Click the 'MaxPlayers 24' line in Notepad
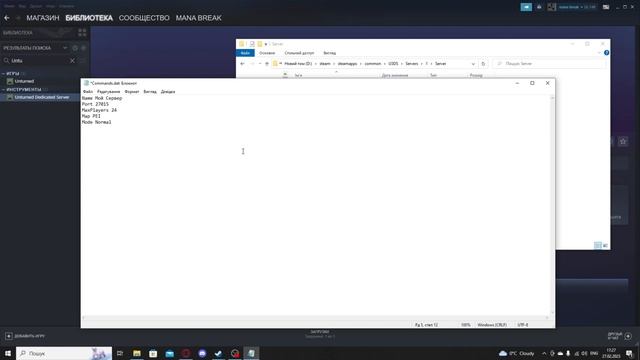Viewport: 640px width, 360px height. pyautogui.click(x=99, y=110)
